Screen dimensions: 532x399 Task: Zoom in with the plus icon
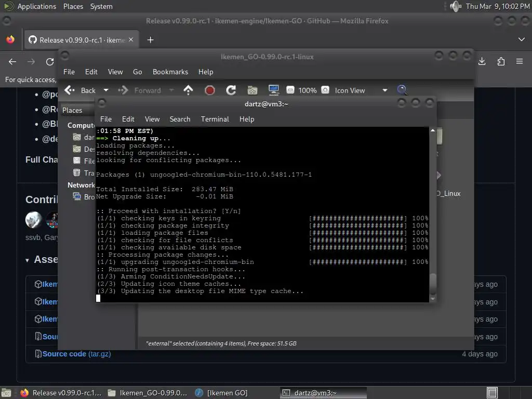click(325, 90)
